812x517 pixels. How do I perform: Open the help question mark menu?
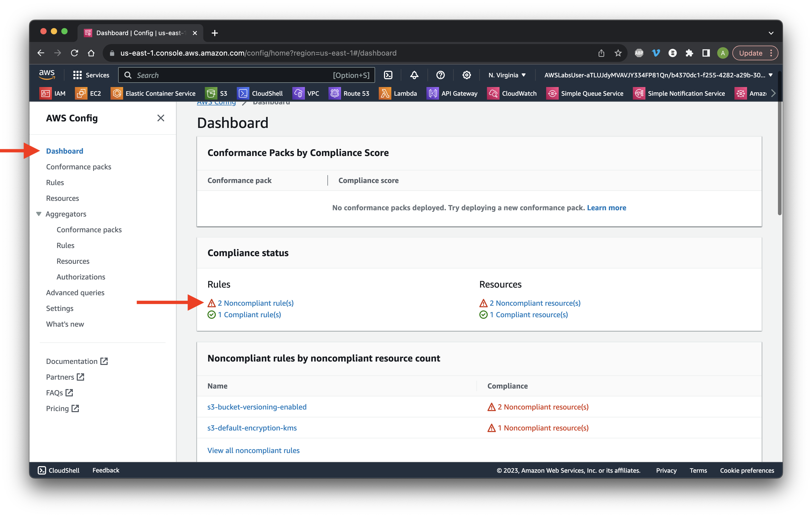click(440, 75)
